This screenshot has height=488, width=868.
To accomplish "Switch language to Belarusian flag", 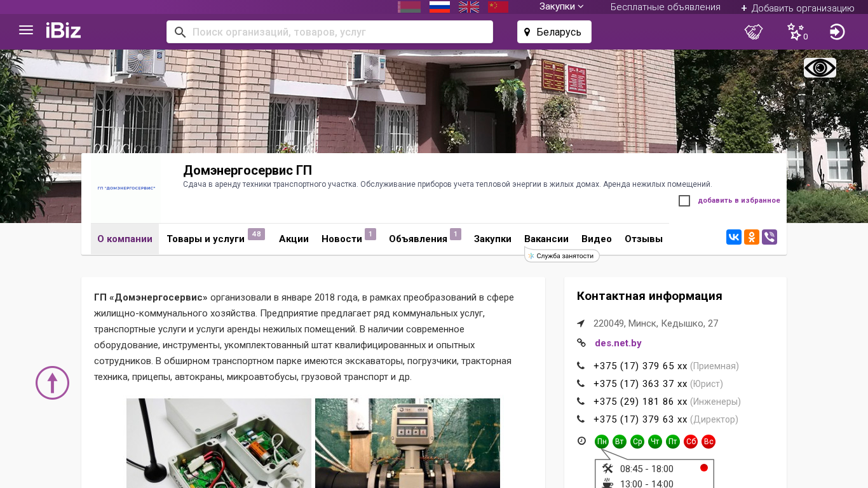I will tap(409, 7).
